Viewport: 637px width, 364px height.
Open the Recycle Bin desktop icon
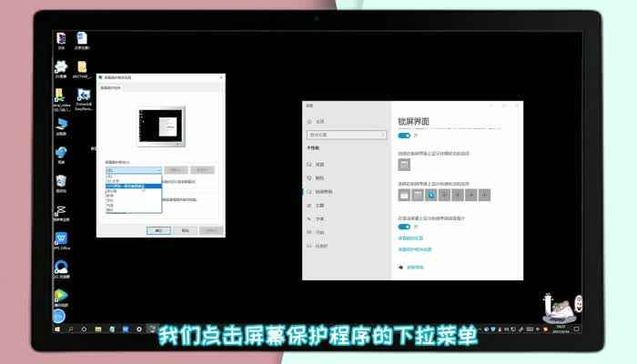point(61,182)
